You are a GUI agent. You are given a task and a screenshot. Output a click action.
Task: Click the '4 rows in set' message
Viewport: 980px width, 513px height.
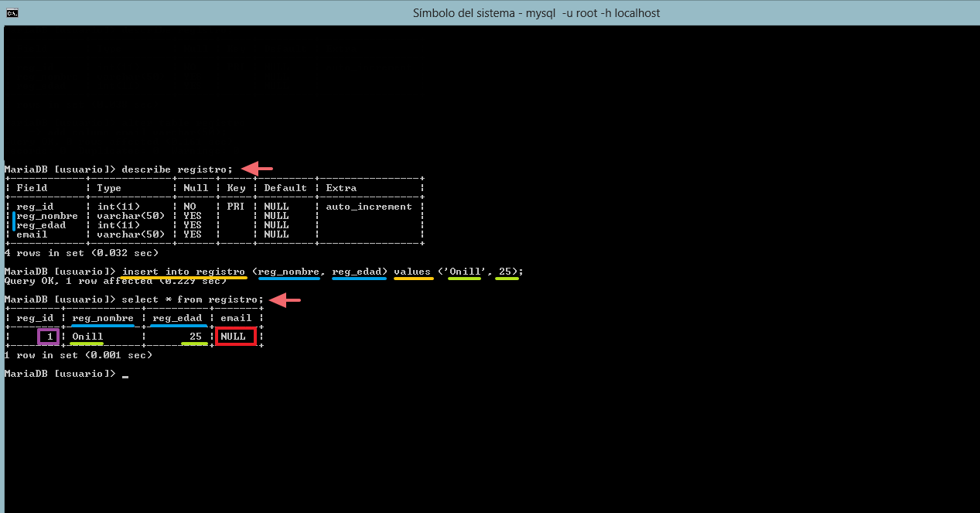(81, 253)
